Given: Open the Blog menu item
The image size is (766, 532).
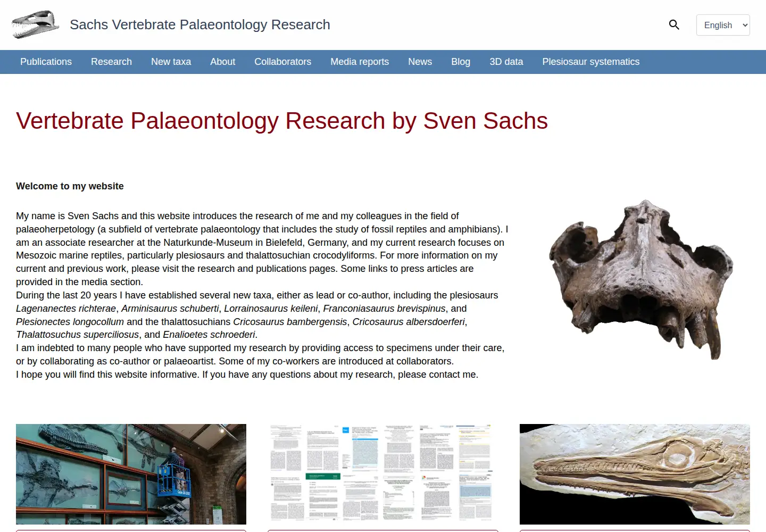Looking at the screenshot, I should 461,62.
